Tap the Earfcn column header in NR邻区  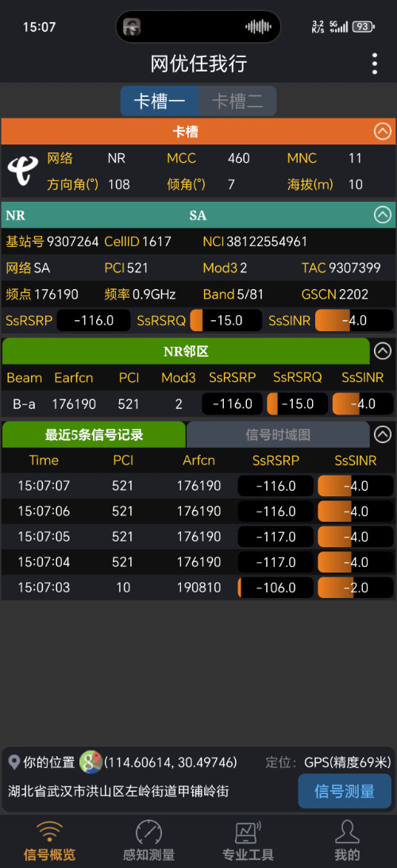coord(74,377)
